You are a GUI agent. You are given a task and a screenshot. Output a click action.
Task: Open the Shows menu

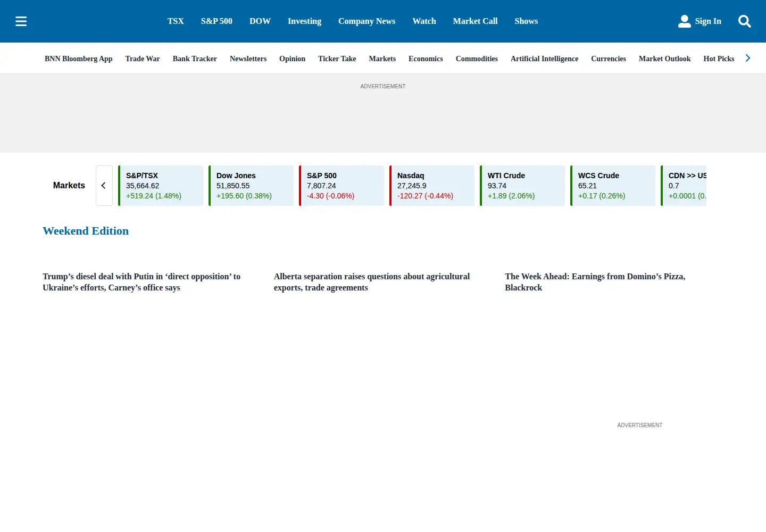526,21
